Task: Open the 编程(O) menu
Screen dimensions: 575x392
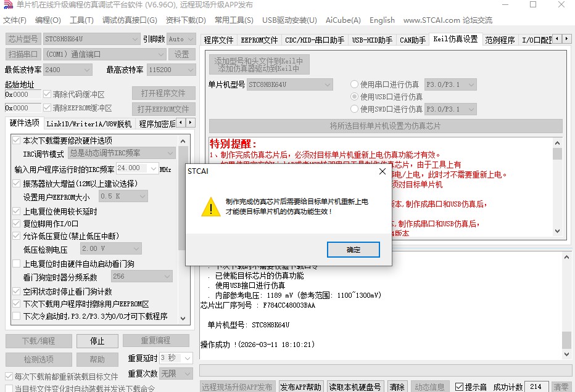Action: click(x=48, y=20)
